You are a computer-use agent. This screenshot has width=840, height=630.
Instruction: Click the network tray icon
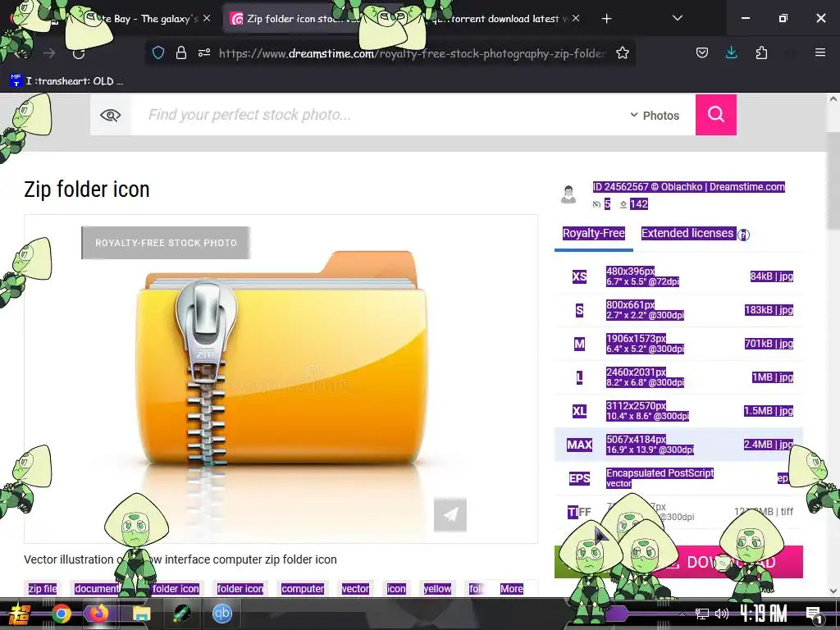701,614
